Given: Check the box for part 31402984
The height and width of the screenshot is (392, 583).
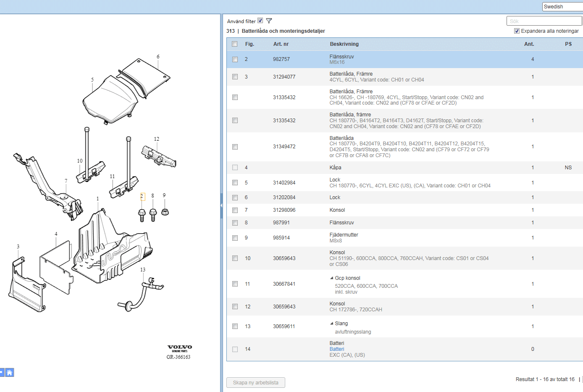Looking at the screenshot, I should point(235,183).
